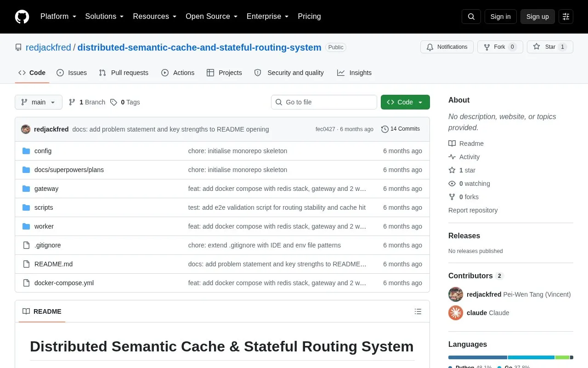Click the redjackfred contributor avatar

click(456, 294)
